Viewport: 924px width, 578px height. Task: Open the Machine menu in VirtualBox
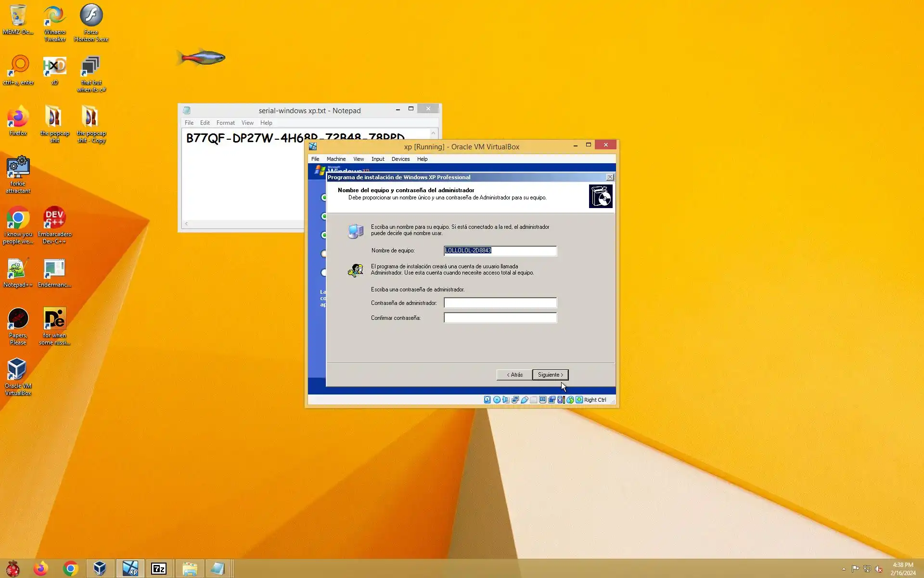coord(336,159)
